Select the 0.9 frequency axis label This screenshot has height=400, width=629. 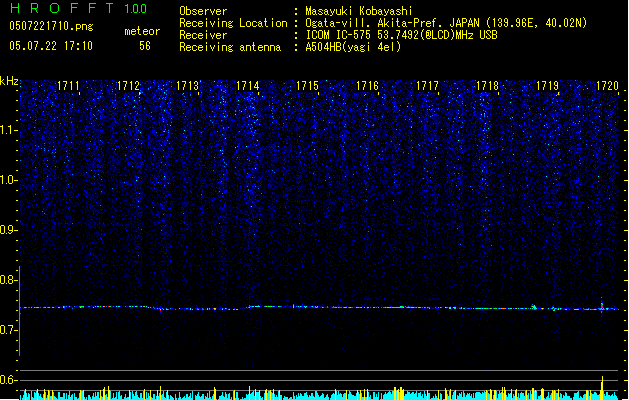click(8, 230)
